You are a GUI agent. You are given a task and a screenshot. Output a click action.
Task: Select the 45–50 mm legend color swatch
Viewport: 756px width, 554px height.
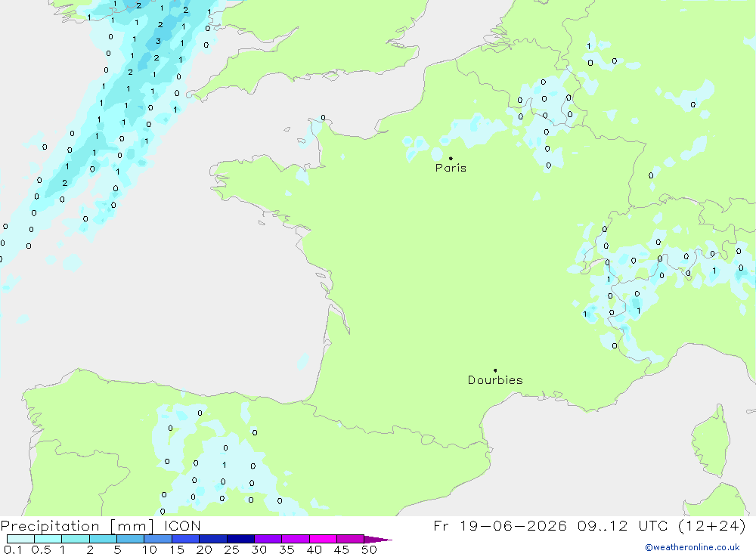pyautogui.click(x=350, y=539)
